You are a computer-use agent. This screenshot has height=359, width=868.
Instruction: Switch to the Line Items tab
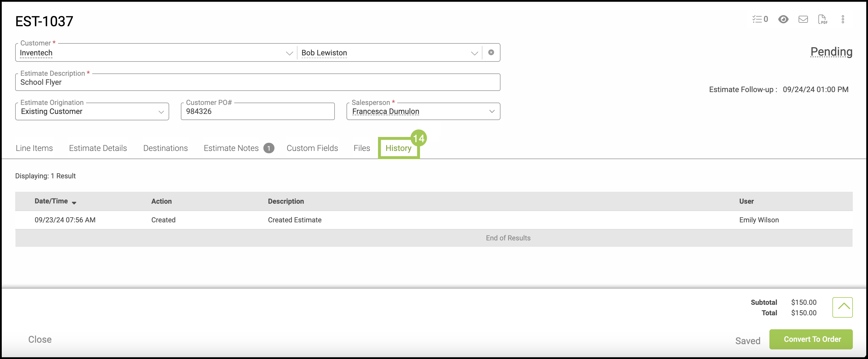tap(34, 148)
